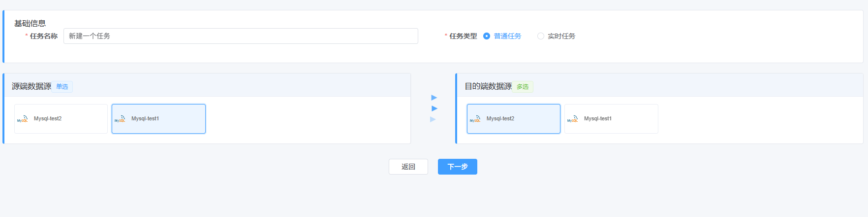Screen dimensions: 868x217
Task: Click the 多选 tag beside 目的端数据源
Action: 523,87
